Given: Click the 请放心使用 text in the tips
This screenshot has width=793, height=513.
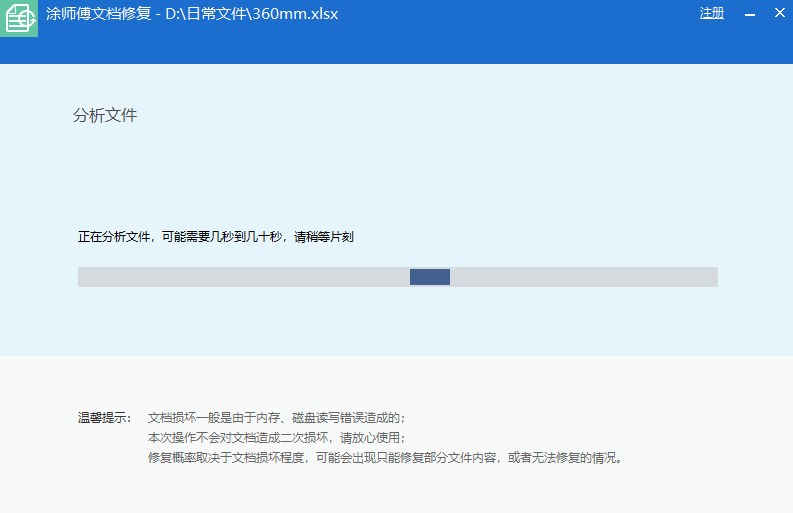Looking at the screenshot, I should click(372, 438).
